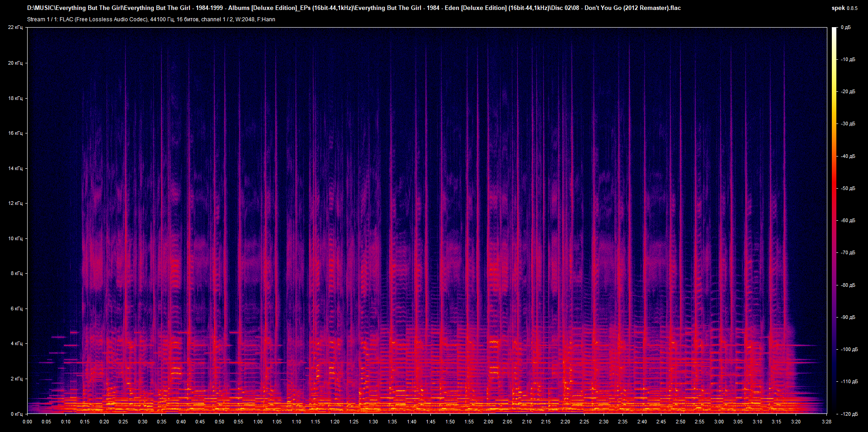Click the '0:05' time axis label

coord(47,422)
